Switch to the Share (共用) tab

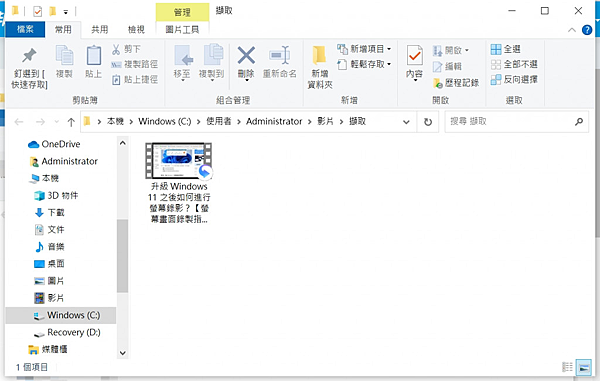99,29
